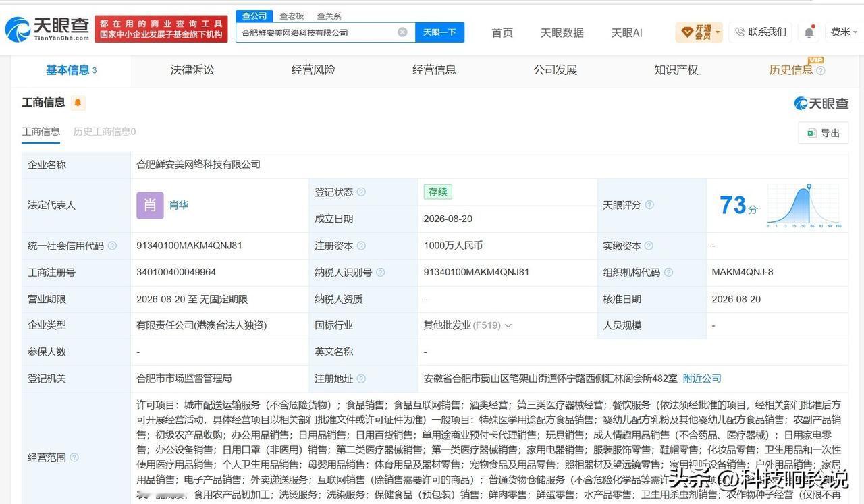Open the 知识产权 tab

pos(676,70)
